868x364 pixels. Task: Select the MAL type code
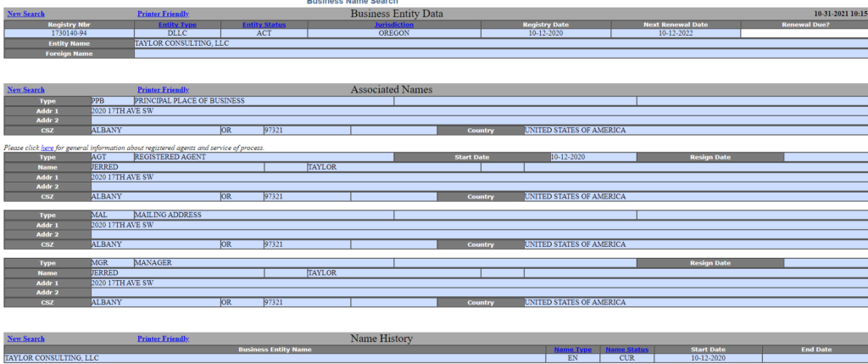98,215
